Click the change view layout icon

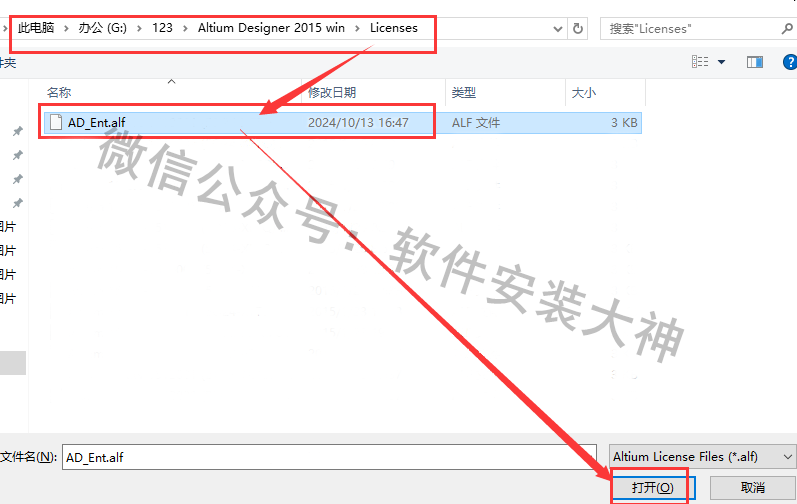coord(700,62)
